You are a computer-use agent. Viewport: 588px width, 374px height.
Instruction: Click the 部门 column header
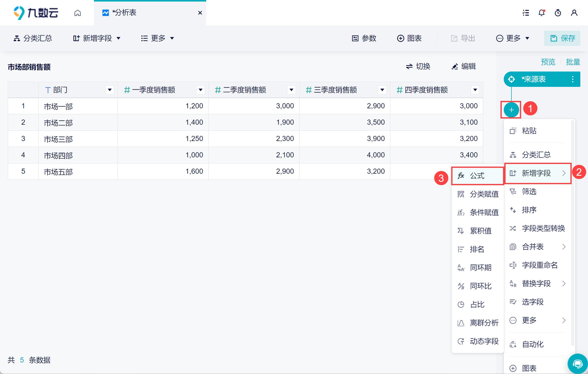pos(78,90)
